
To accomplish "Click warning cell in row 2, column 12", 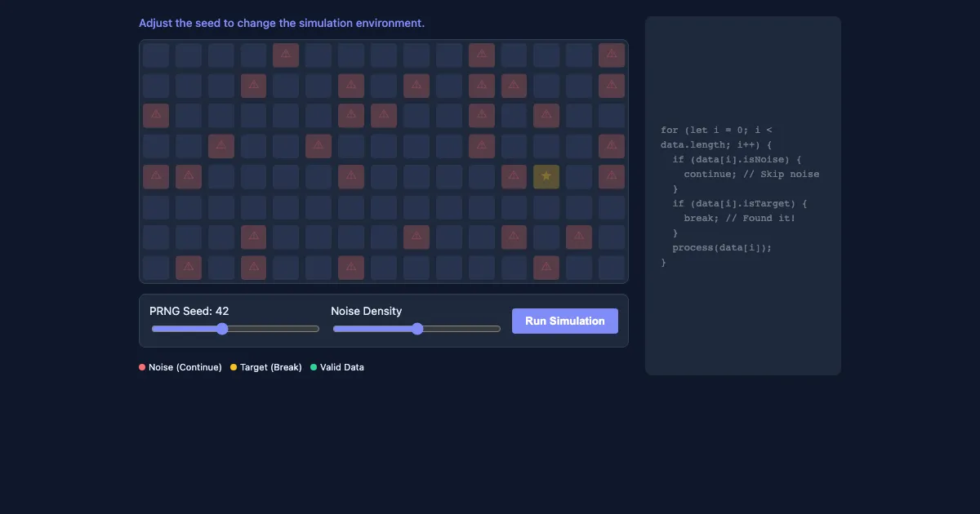I will point(514,86).
